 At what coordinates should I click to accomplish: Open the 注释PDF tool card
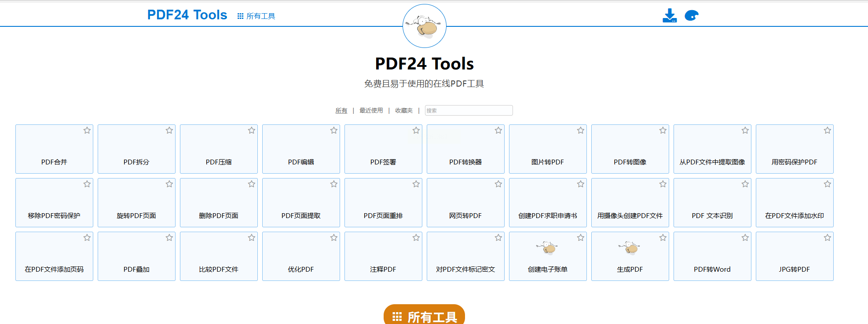(x=383, y=256)
